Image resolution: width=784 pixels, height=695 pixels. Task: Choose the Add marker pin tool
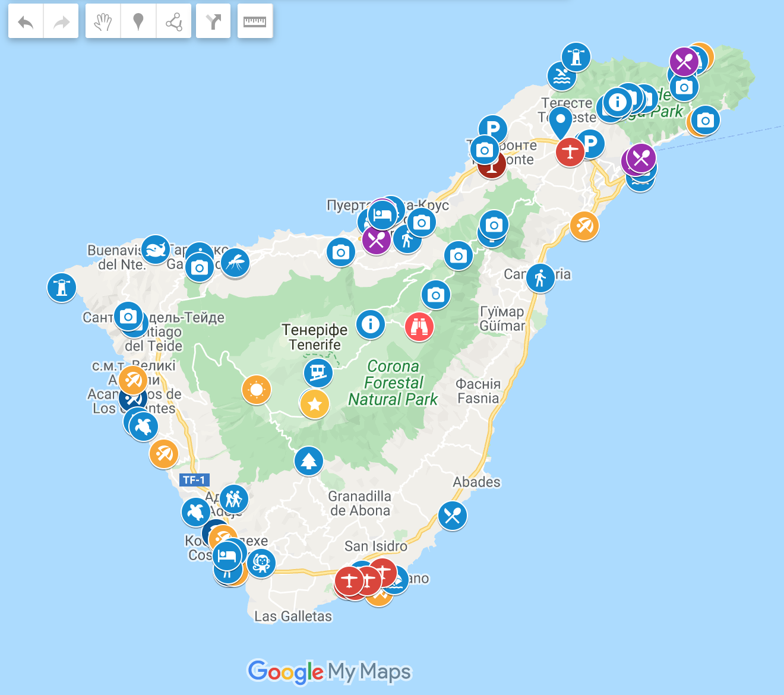tap(138, 22)
